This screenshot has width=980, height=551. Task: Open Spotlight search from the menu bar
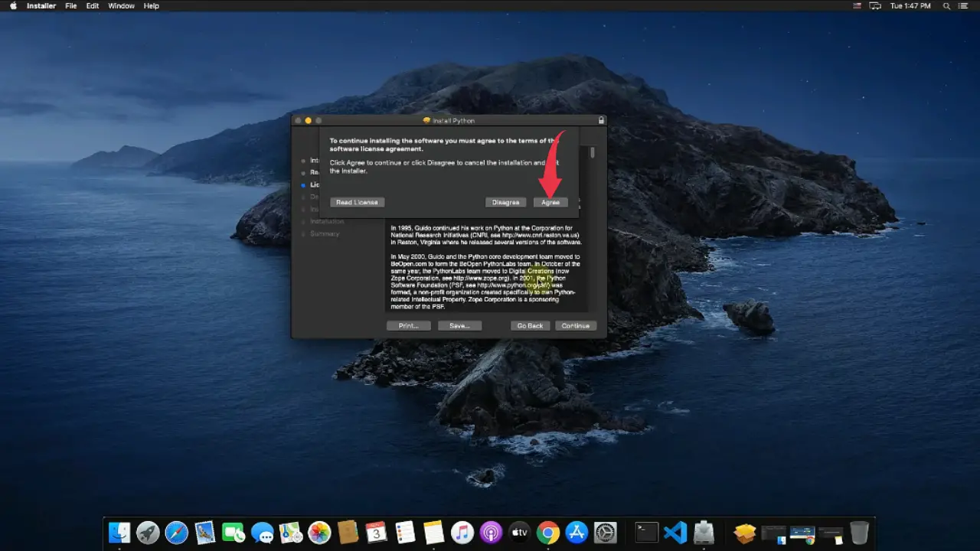[x=946, y=5]
